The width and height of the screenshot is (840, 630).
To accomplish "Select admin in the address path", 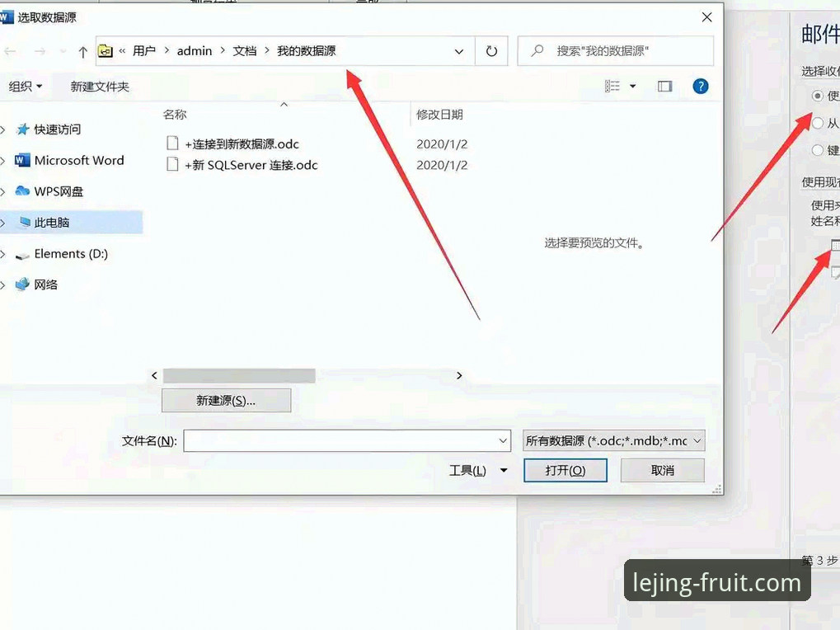I will point(195,51).
